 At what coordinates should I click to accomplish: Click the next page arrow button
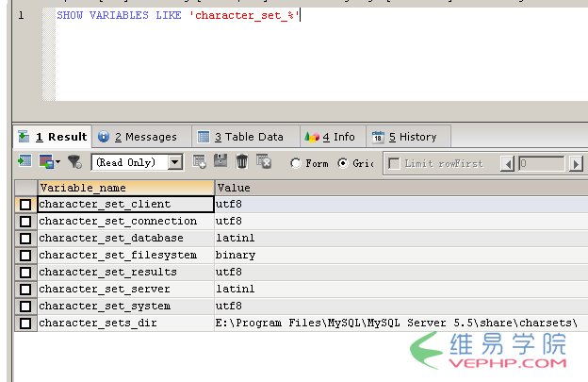click(576, 163)
